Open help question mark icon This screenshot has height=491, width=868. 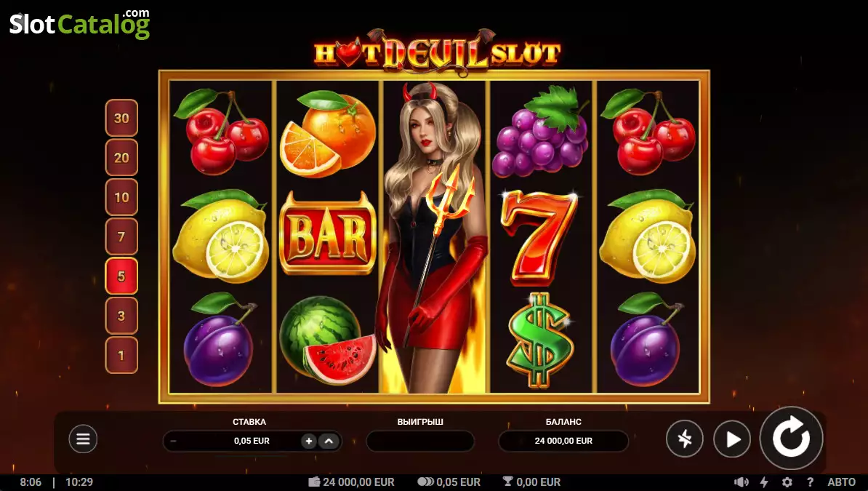[x=810, y=482]
